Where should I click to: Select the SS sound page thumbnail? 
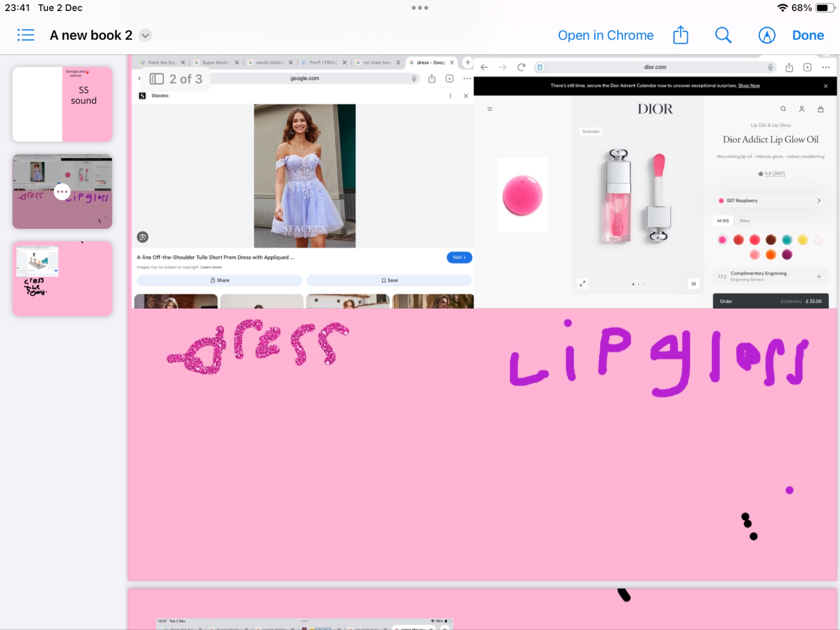point(62,104)
